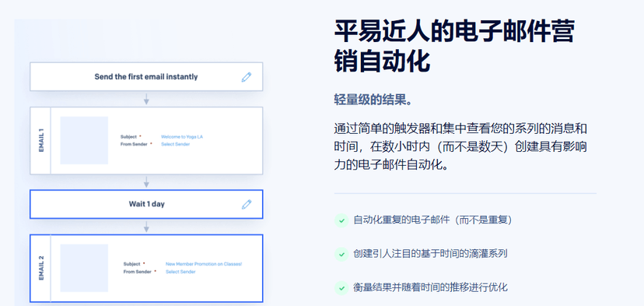Select the EMAIL 1 vertical tab label
Viewport: 644px width, 306px height.
click(x=41, y=141)
